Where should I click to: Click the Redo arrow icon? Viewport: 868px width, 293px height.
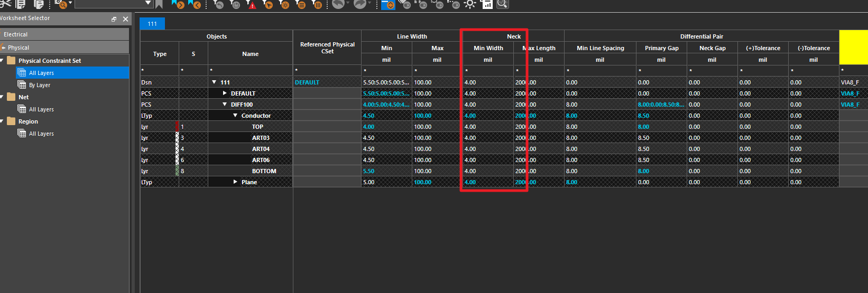[x=359, y=4]
